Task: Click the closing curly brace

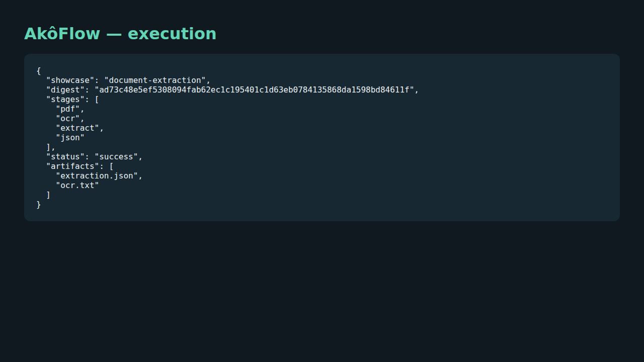Action: pyautogui.click(x=39, y=205)
